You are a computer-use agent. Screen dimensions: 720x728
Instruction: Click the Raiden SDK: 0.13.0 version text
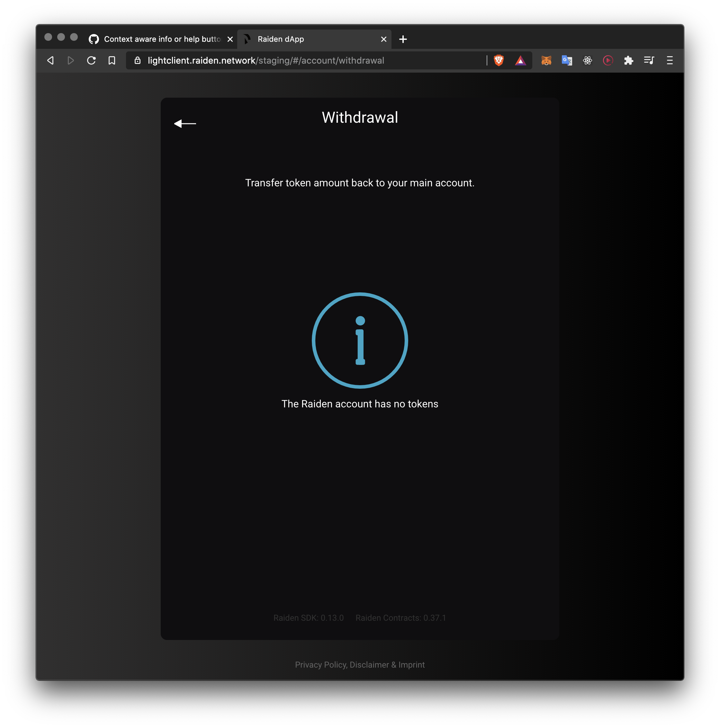(x=308, y=617)
